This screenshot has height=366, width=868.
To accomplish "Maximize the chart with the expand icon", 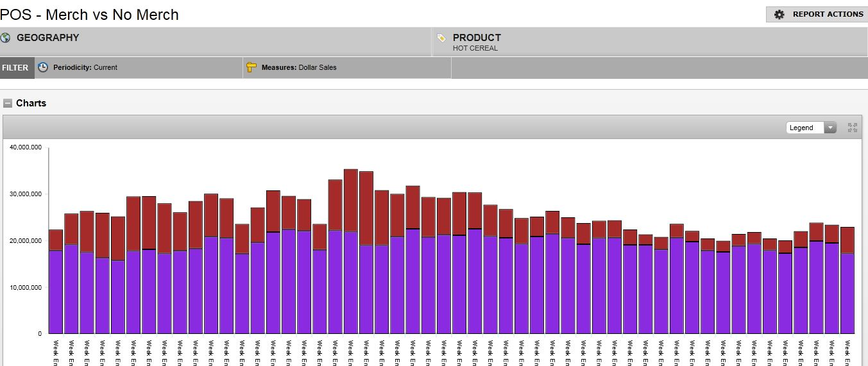I will pos(853,128).
